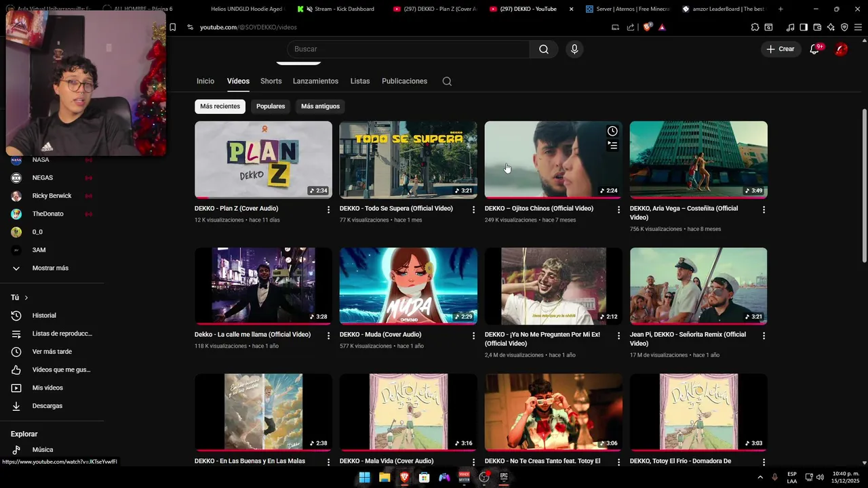This screenshot has width=868, height=488.
Task: Open Windows Start menu on taskbar
Action: point(364,477)
